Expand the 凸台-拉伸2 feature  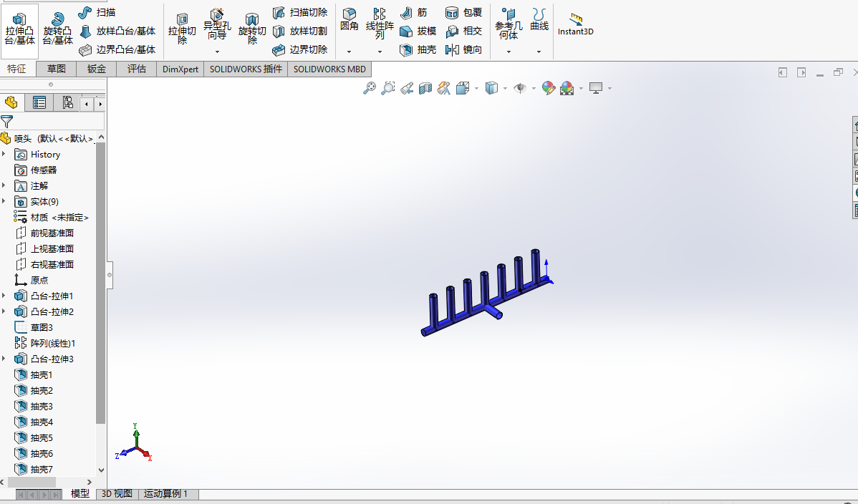pos(4,311)
